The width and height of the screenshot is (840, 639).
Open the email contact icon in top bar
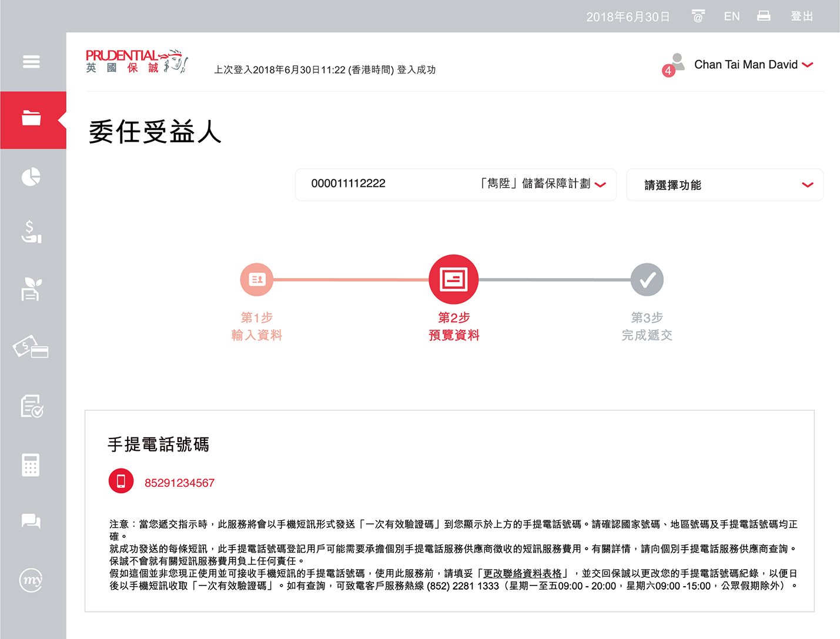[698, 16]
